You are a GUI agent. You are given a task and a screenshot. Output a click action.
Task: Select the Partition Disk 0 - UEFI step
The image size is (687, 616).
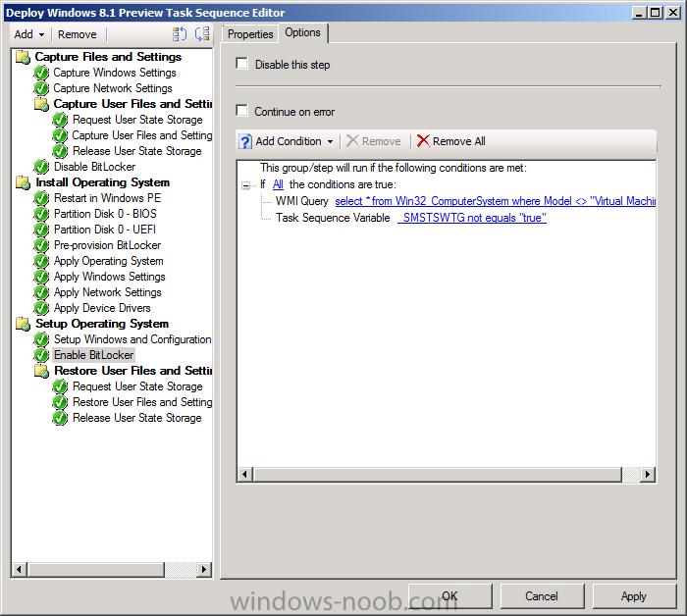tap(105, 230)
